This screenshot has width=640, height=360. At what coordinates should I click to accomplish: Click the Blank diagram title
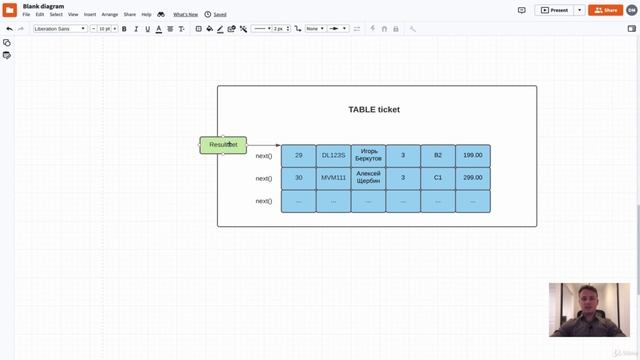tap(43, 6)
